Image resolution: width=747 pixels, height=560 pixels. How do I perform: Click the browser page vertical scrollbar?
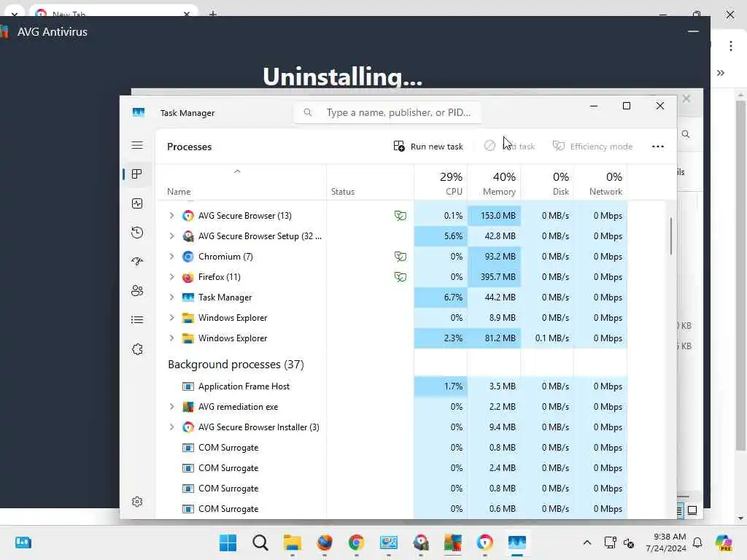(740, 274)
